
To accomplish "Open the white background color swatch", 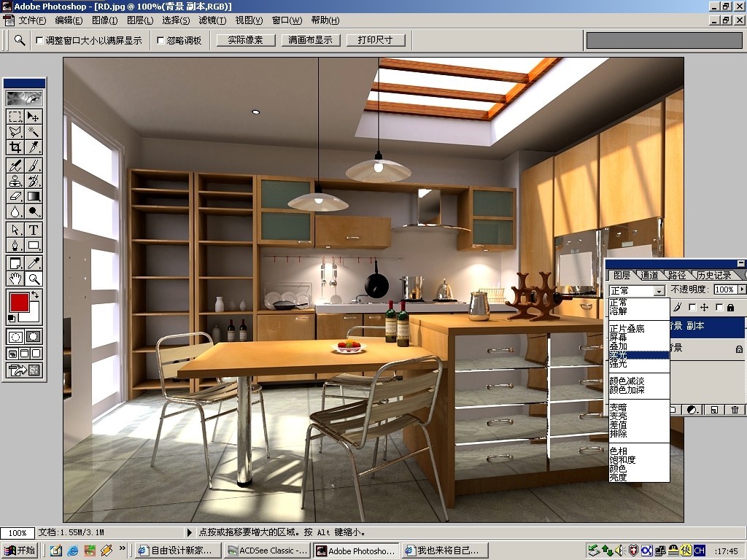I will pyautogui.click(x=32, y=315).
